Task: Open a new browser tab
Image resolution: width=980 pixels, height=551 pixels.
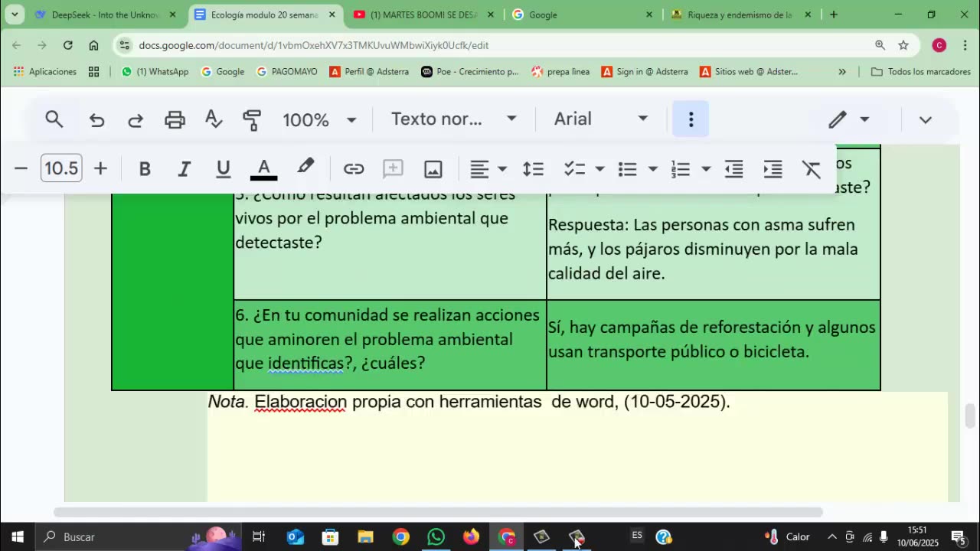Action: click(833, 15)
